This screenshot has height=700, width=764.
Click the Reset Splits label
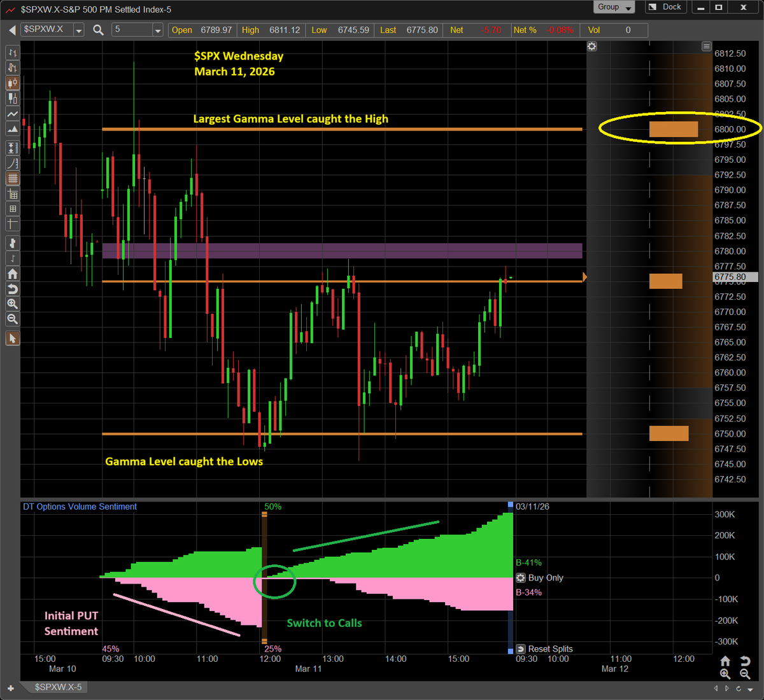551,649
